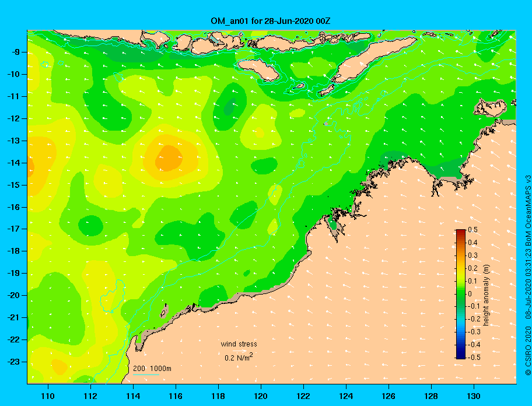Click the 0.2 tick on the colorbar
532x406 pixels.
pyautogui.click(x=473, y=268)
